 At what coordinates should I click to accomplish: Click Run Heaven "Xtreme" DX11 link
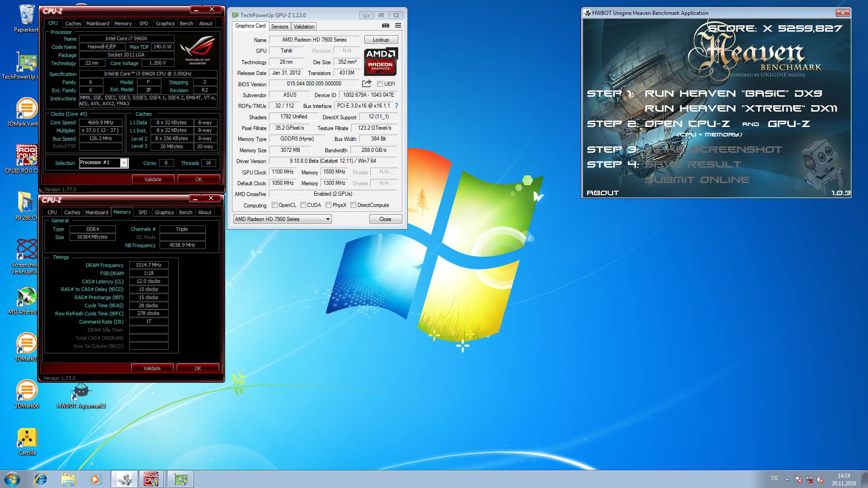click(x=741, y=108)
